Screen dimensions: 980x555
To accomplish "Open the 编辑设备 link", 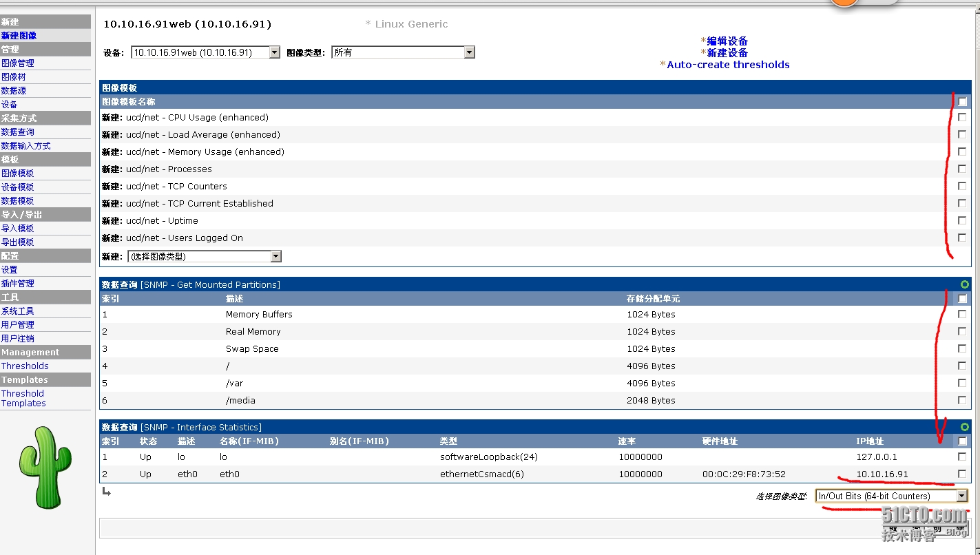I will click(x=727, y=41).
